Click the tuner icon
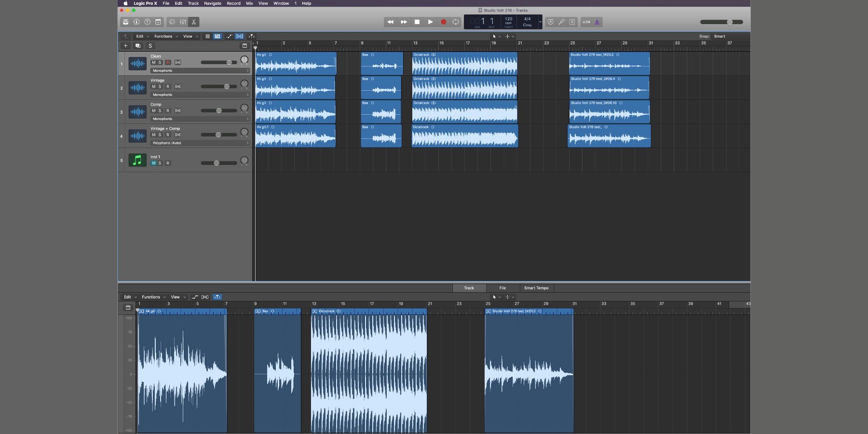This screenshot has width=868, height=434. pyautogui.click(x=561, y=22)
